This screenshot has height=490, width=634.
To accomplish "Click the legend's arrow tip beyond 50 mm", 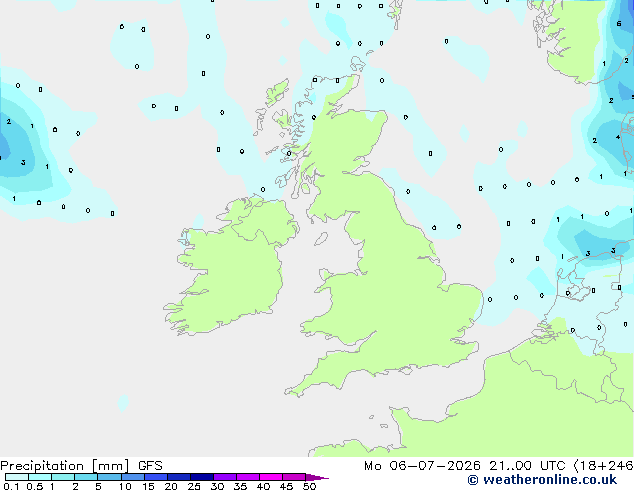I will (318, 477).
